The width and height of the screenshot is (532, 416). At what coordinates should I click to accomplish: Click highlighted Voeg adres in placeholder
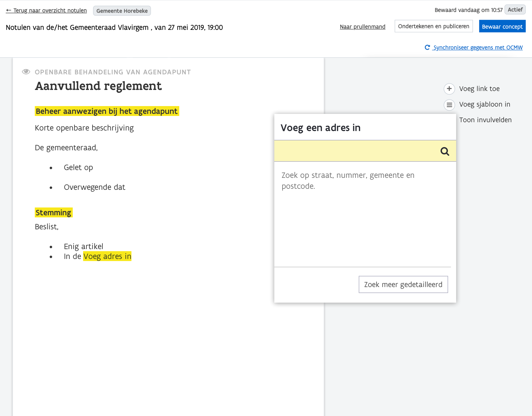[107, 256]
